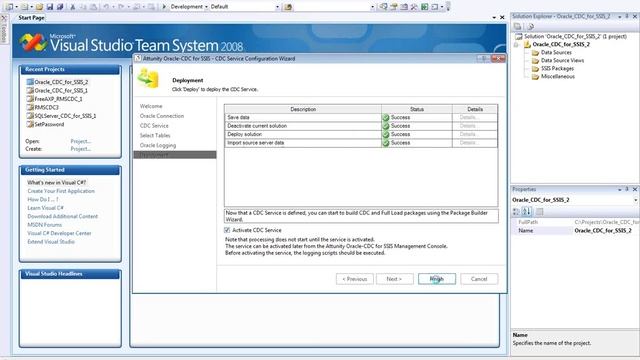Select the Select Tables wizard step

coord(155,136)
